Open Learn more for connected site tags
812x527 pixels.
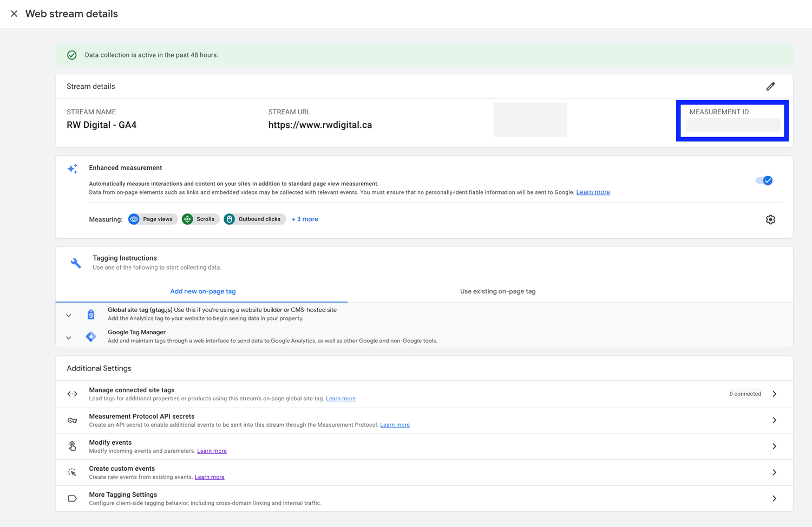pyautogui.click(x=340, y=399)
